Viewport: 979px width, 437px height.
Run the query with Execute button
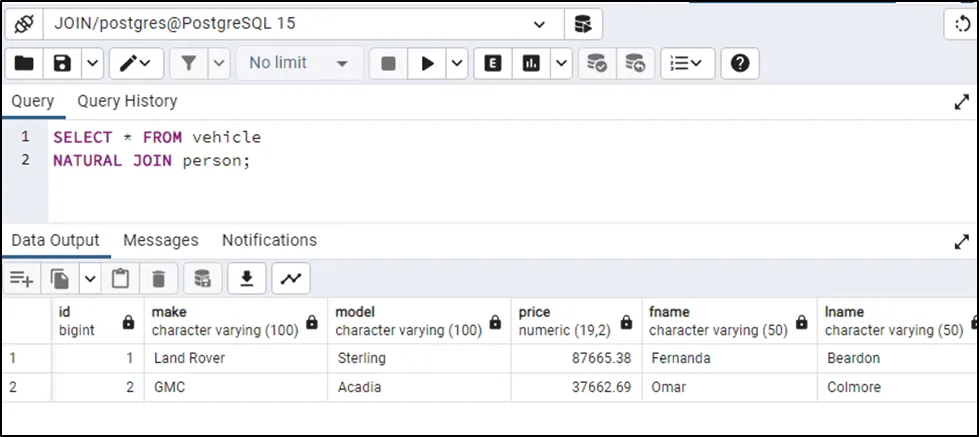427,63
